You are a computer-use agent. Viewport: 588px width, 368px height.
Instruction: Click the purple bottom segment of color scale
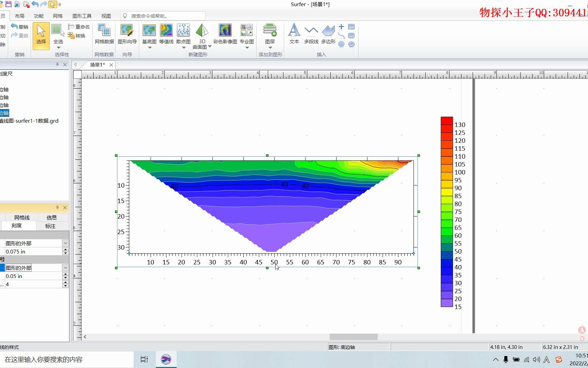(x=446, y=303)
